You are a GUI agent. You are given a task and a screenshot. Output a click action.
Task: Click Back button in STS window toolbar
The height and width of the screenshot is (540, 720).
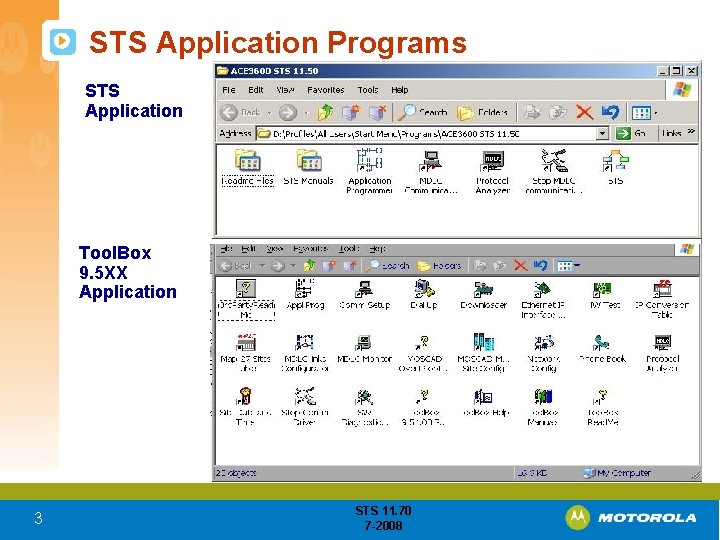(241, 112)
